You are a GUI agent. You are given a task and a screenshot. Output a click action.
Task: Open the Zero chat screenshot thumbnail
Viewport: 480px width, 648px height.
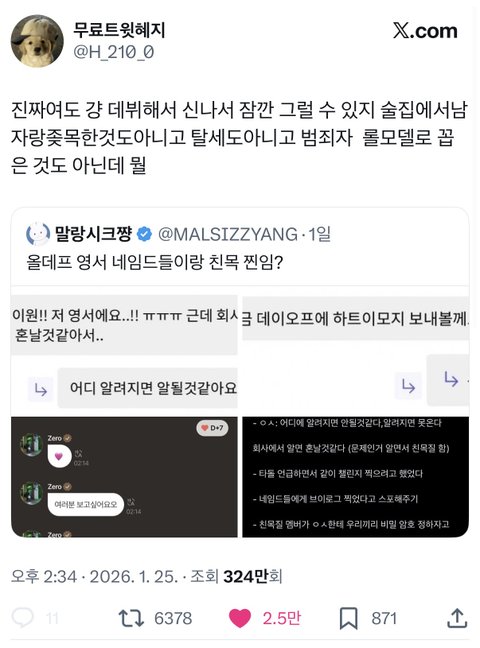124,477
